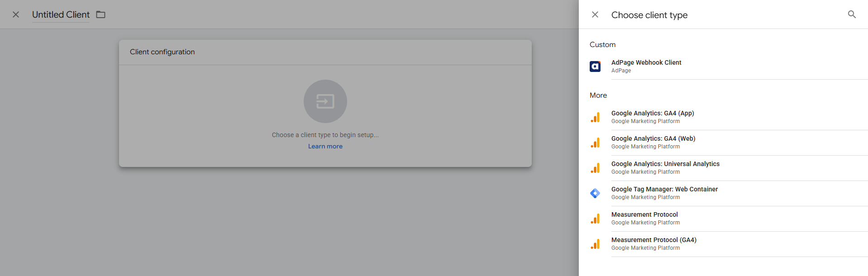Click the Analytics icon beside Measurement Protocol (GA4)
The width and height of the screenshot is (868, 276).
point(595,244)
